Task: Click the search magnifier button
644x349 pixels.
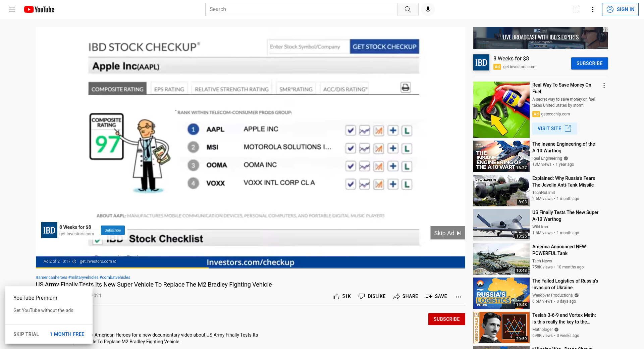Action: [x=408, y=9]
